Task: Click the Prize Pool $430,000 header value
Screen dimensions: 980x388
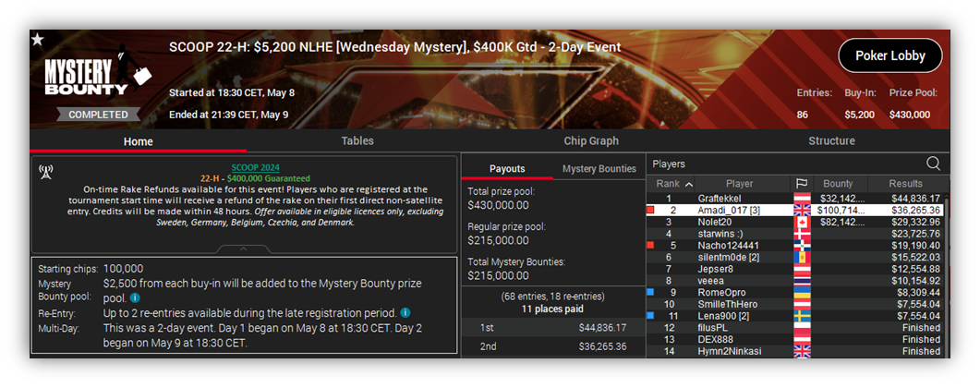Action: click(x=910, y=115)
